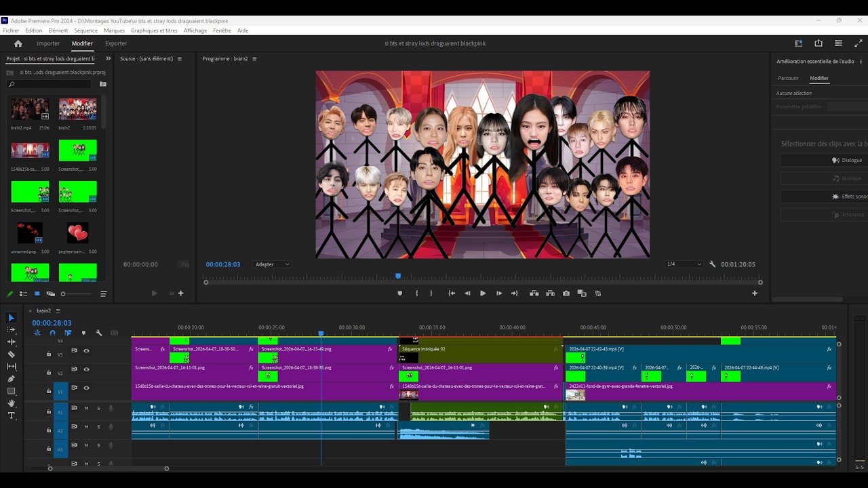Click the Lift button
868x488 pixels.
pyautogui.click(x=534, y=293)
